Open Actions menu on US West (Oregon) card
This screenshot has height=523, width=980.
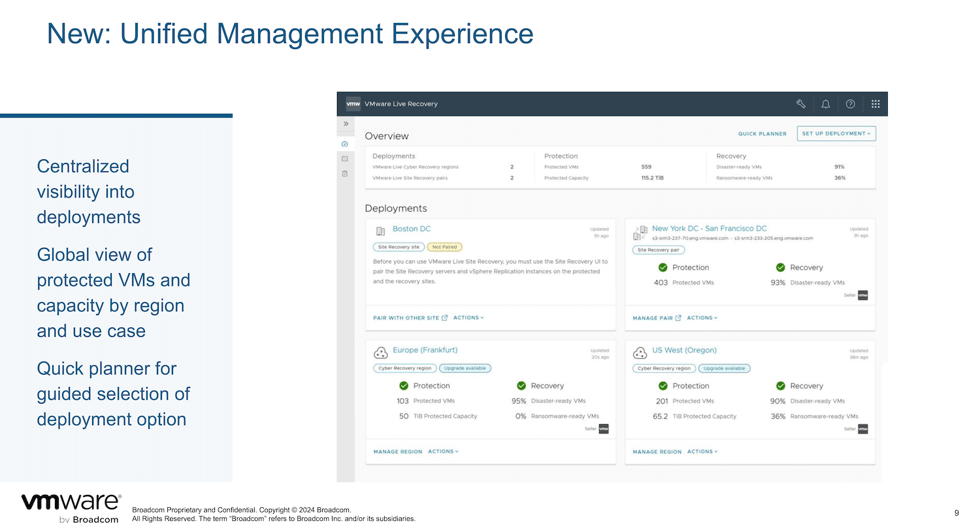pyautogui.click(x=702, y=451)
